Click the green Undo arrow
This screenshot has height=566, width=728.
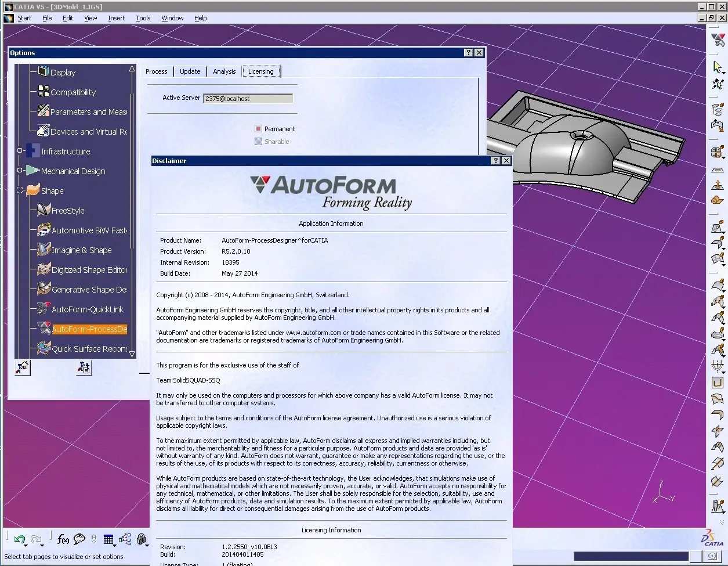[x=19, y=539]
